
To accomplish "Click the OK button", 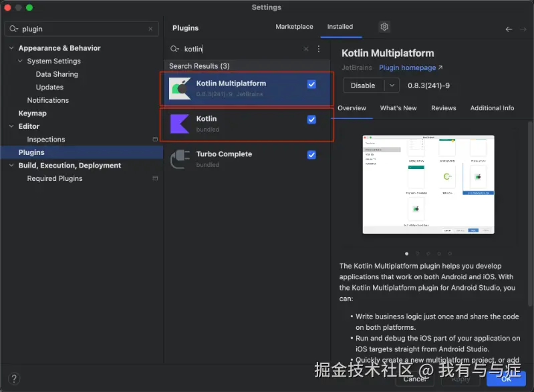I will (506, 379).
